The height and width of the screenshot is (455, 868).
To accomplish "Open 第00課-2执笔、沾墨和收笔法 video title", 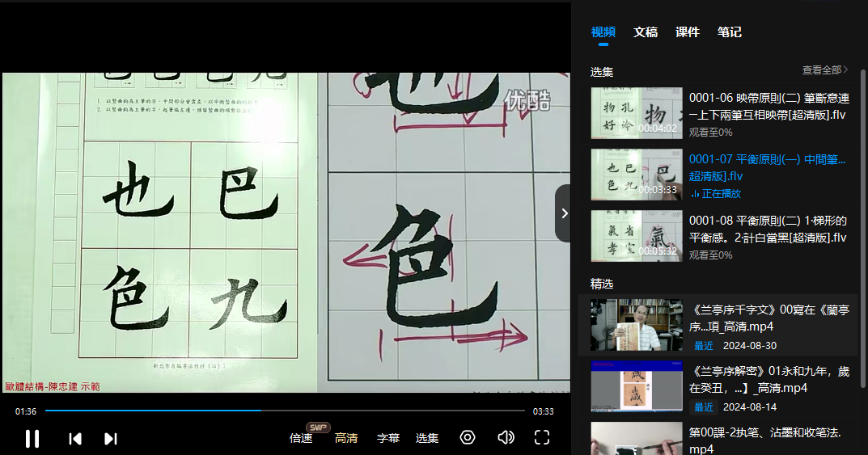I will pos(765,440).
